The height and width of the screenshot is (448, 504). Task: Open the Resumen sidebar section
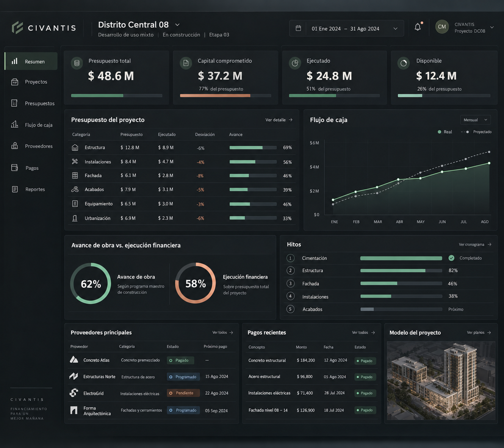pos(31,61)
